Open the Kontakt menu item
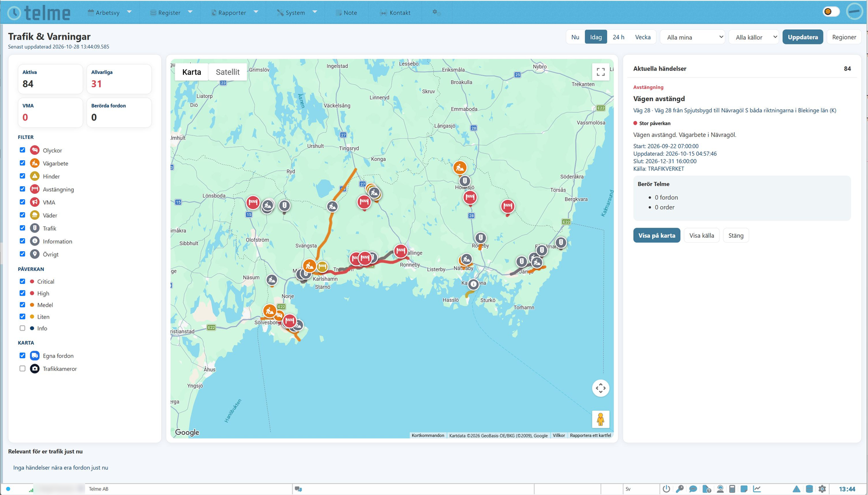868x495 pixels. 395,12
